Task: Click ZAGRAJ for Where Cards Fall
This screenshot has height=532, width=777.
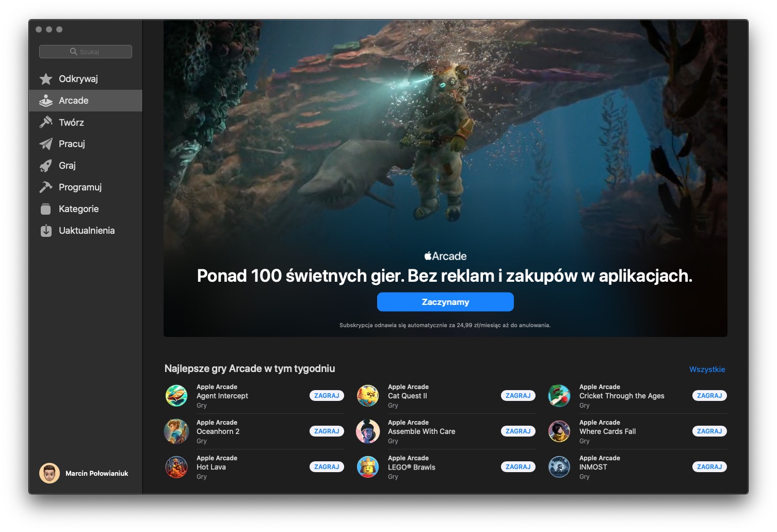Action: click(709, 431)
